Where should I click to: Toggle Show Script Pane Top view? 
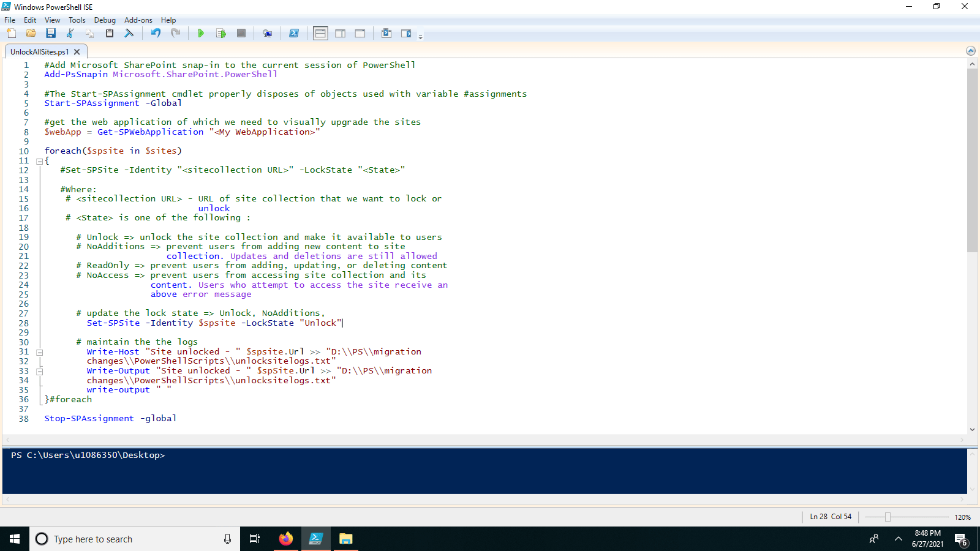point(320,33)
